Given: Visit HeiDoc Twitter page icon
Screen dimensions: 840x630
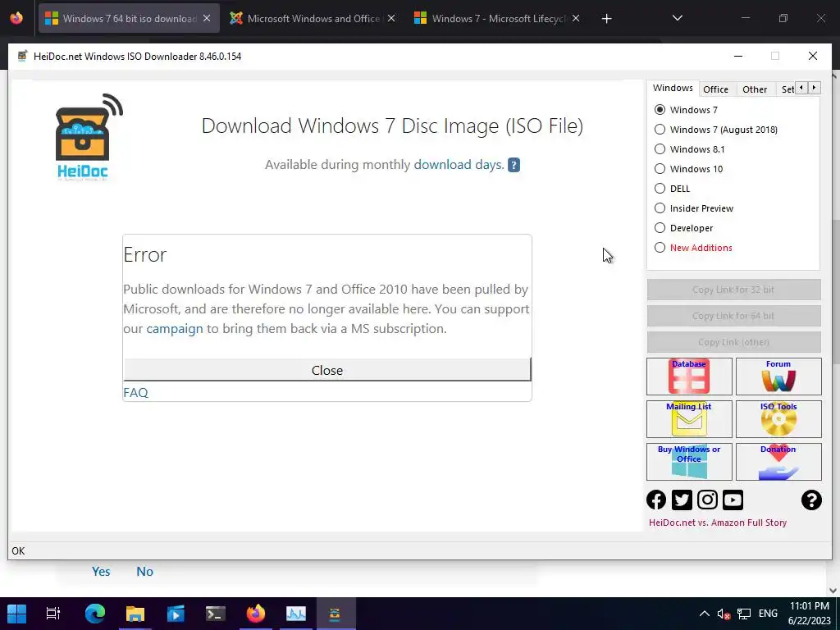Looking at the screenshot, I should 682,500.
